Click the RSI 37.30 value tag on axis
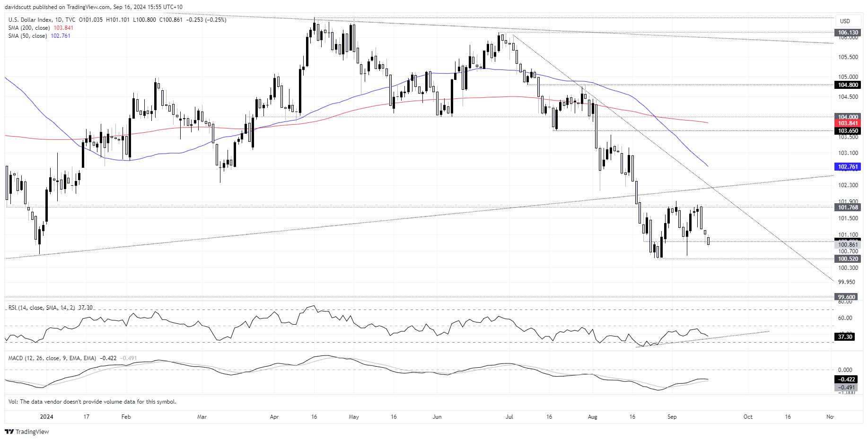This screenshot has height=440, width=868. point(845,337)
